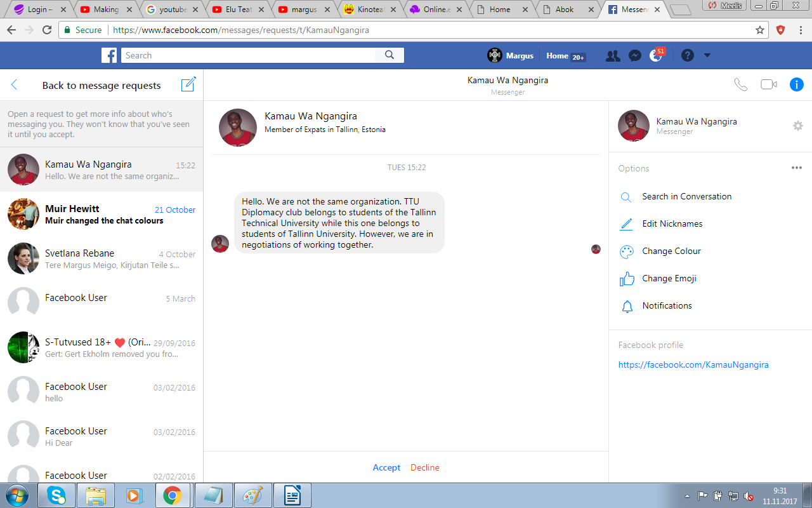Image resolution: width=812 pixels, height=508 pixels.
Task: Toggle the conversation info panel
Action: 797,84
